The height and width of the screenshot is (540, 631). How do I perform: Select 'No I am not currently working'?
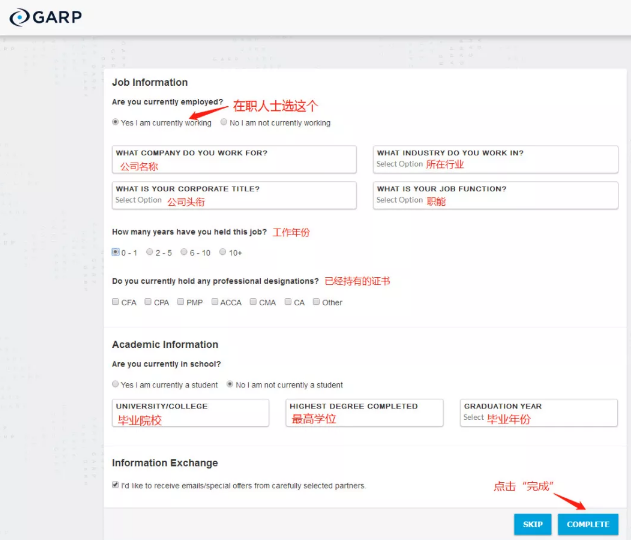pos(224,123)
